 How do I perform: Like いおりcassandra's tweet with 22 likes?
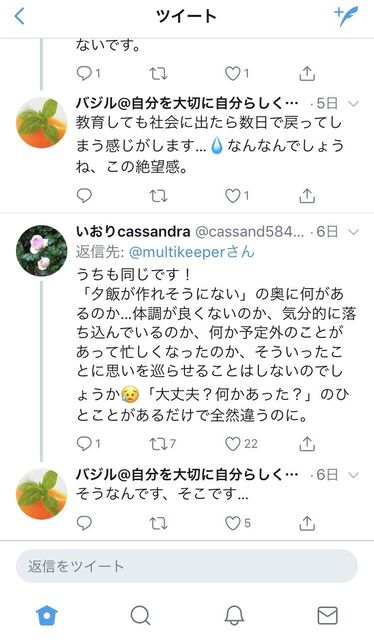241,444
